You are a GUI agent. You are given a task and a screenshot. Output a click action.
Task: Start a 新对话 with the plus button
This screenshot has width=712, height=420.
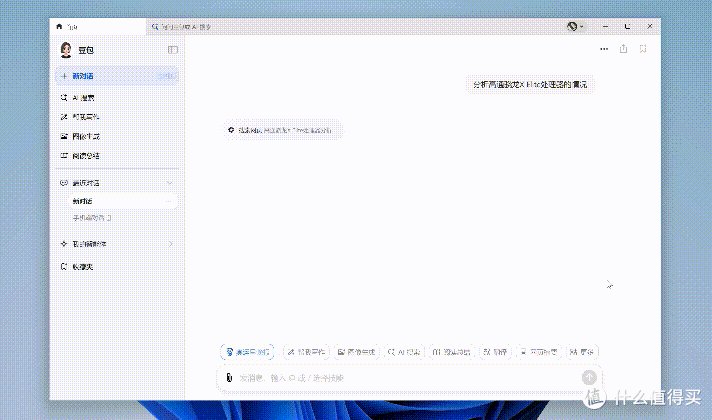[x=117, y=76]
